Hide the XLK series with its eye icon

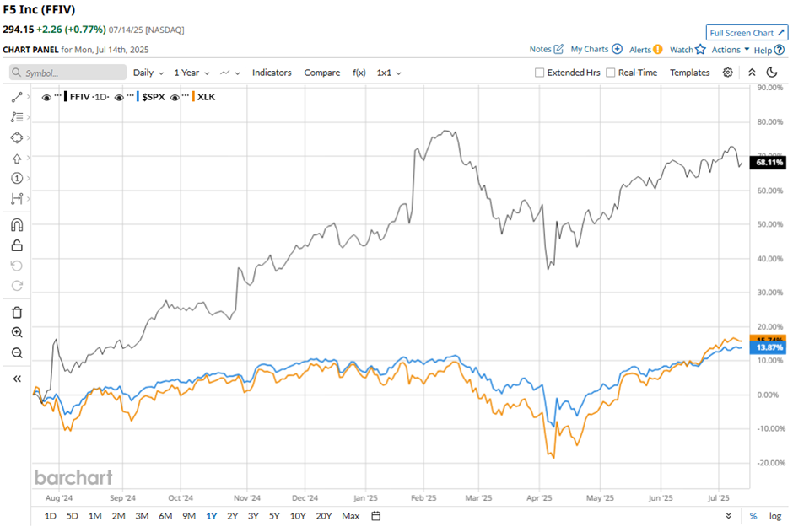175,97
